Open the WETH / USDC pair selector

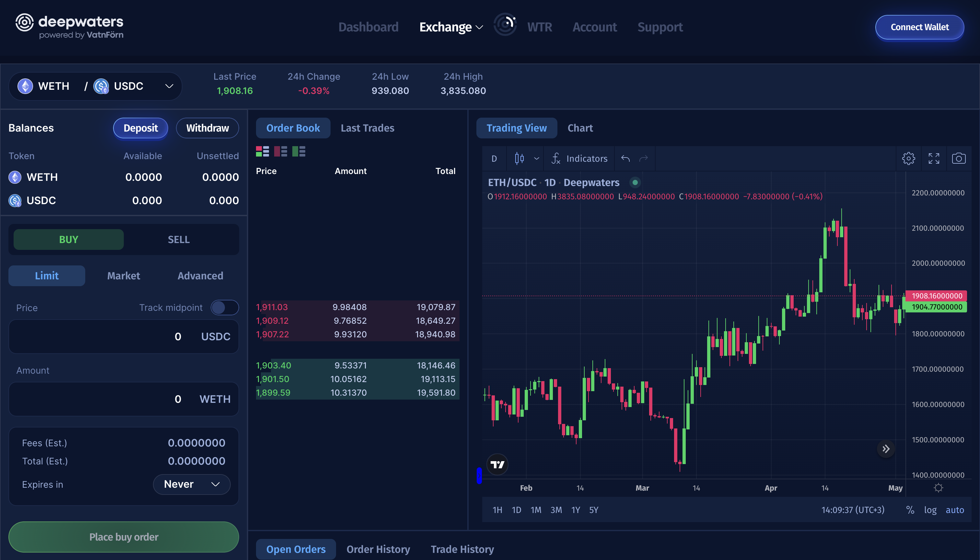click(x=95, y=86)
